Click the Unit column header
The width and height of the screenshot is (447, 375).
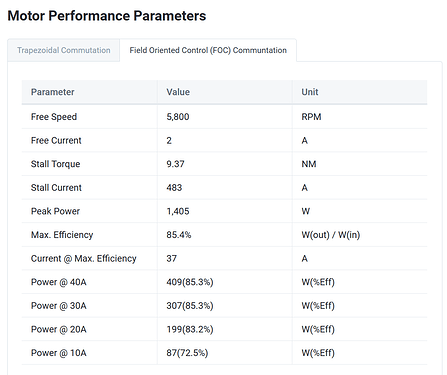tap(310, 92)
